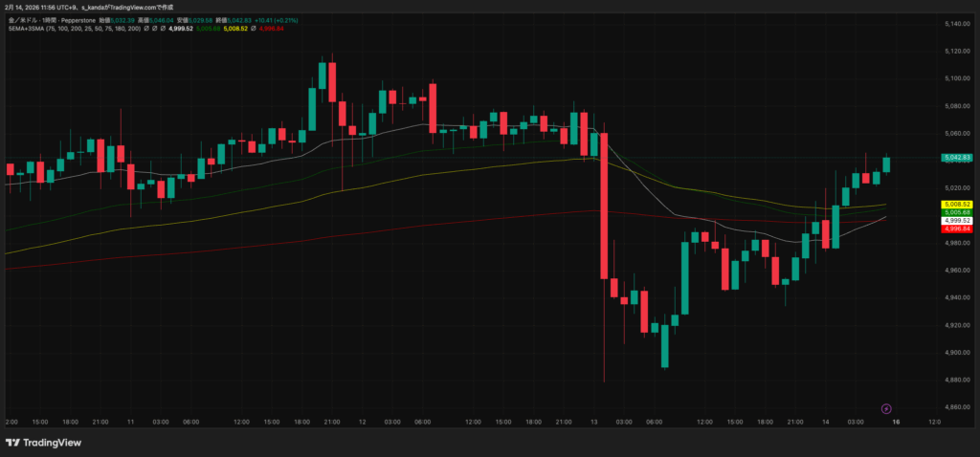The height and width of the screenshot is (457, 980).
Task: Click the 5,140.00 price scale label
Action: coord(956,23)
